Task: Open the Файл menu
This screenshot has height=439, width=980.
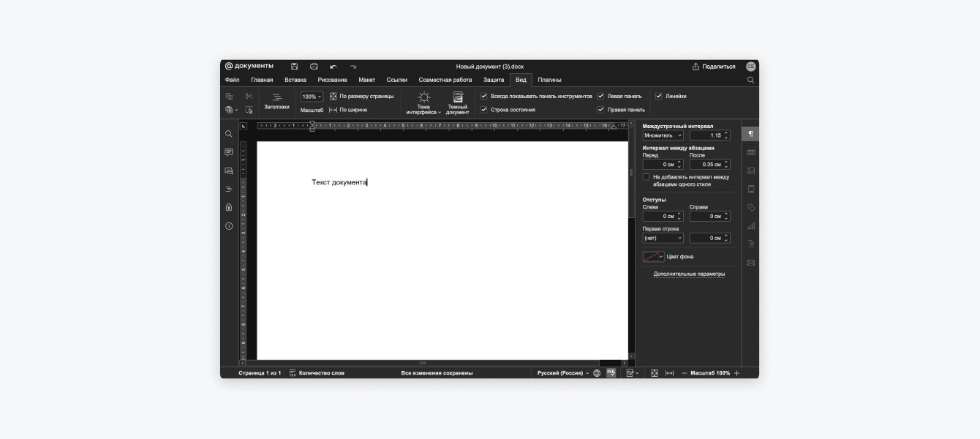Action: tap(232, 80)
